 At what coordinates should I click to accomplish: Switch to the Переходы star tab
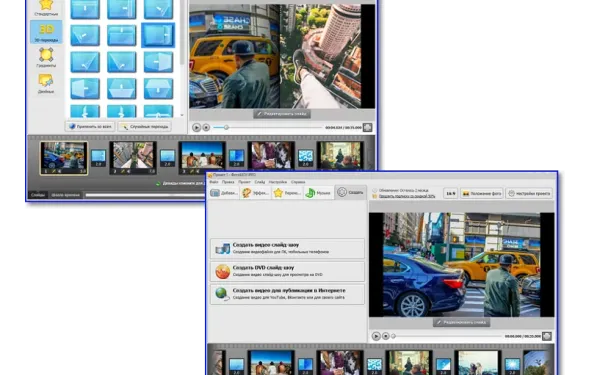287,193
